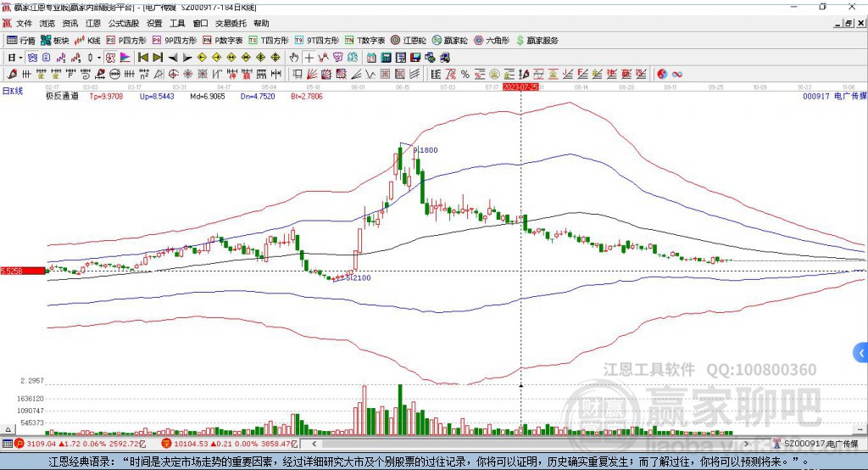Click the yin-yang circle icon

click(662, 75)
